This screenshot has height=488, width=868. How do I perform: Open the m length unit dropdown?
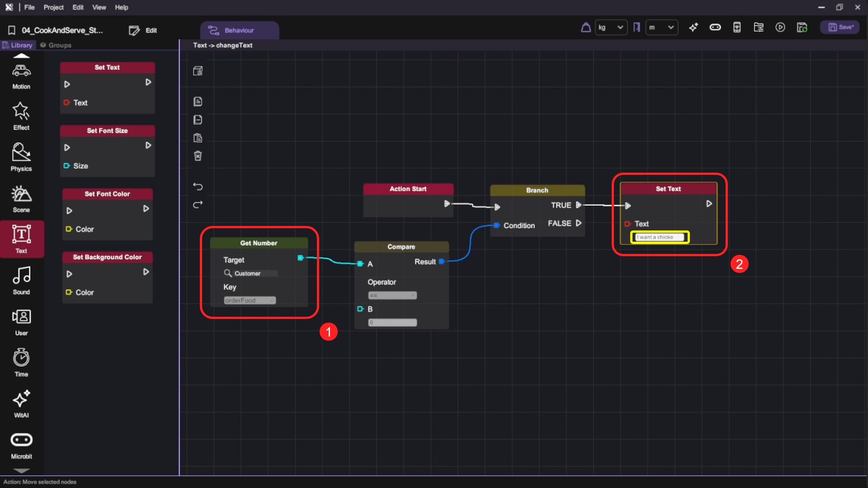pos(661,28)
